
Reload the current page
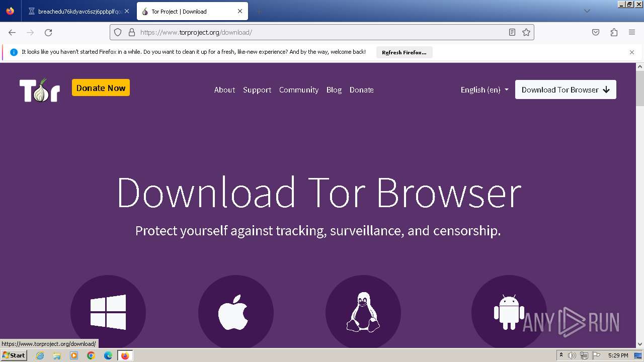[48, 32]
